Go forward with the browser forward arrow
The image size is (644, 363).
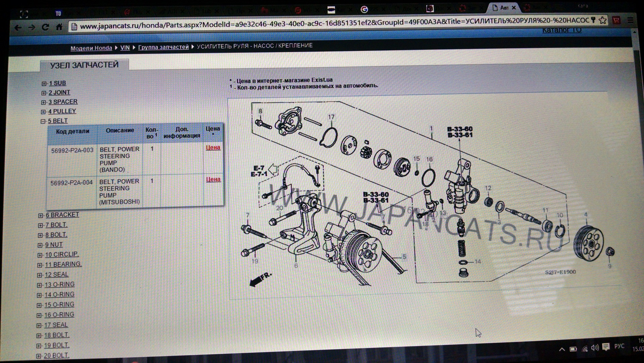pyautogui.click(x=32, y=28)
